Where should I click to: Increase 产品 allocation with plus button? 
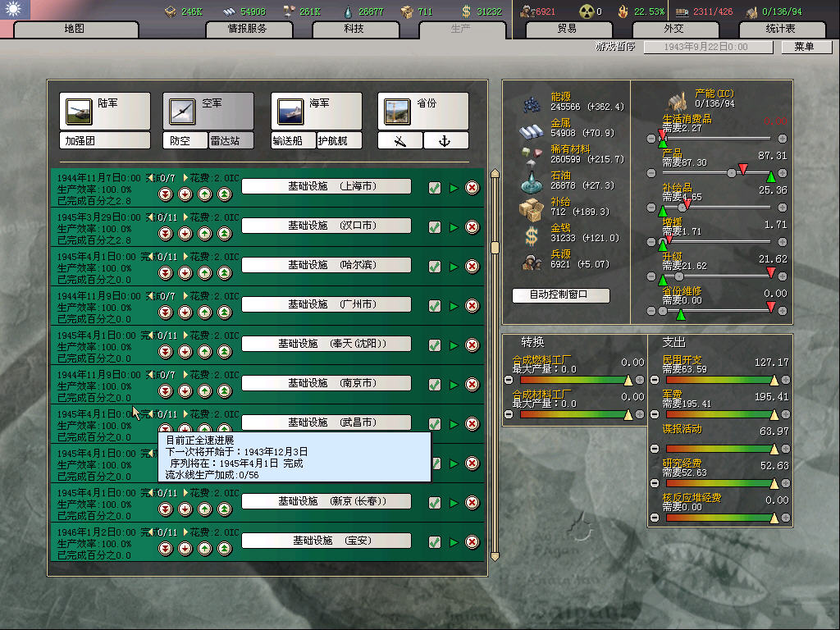(x=782, y=173)
